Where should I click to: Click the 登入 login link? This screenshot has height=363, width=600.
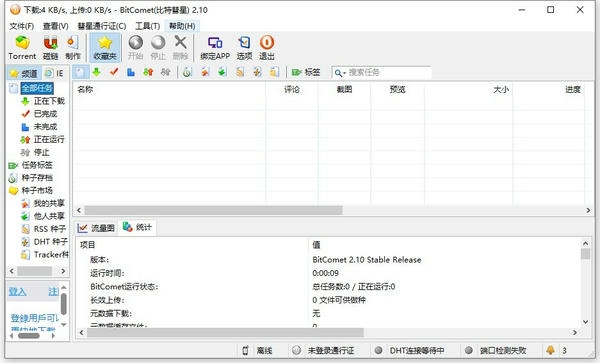[18, 292]
